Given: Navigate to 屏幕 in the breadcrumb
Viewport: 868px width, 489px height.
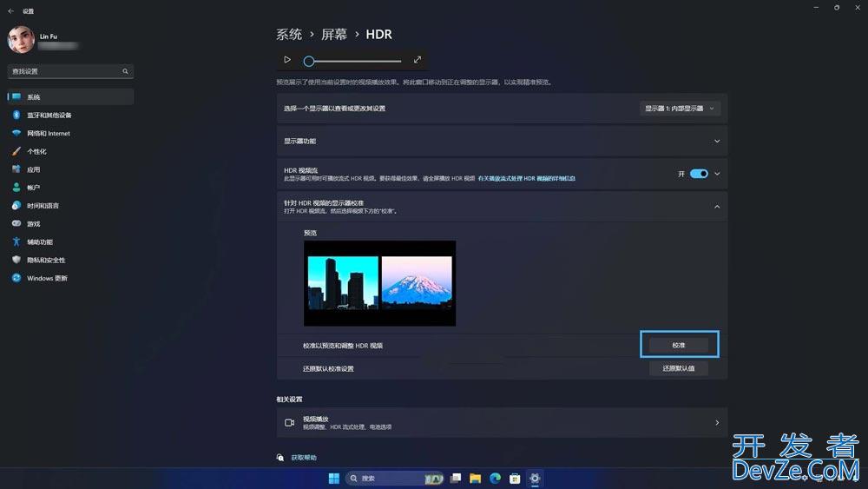Looking at the screenshot, I should [x=334, y=35].
